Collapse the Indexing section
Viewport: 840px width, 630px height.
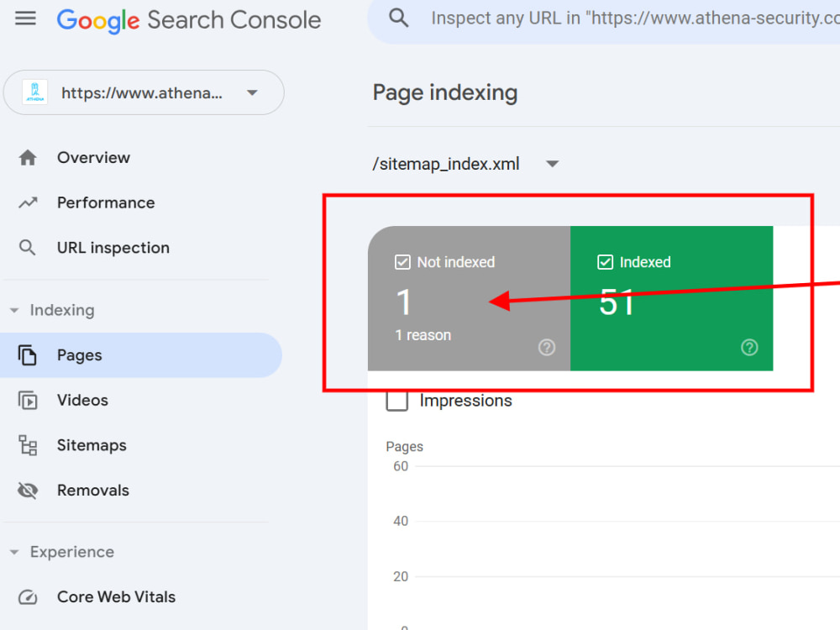52,310
